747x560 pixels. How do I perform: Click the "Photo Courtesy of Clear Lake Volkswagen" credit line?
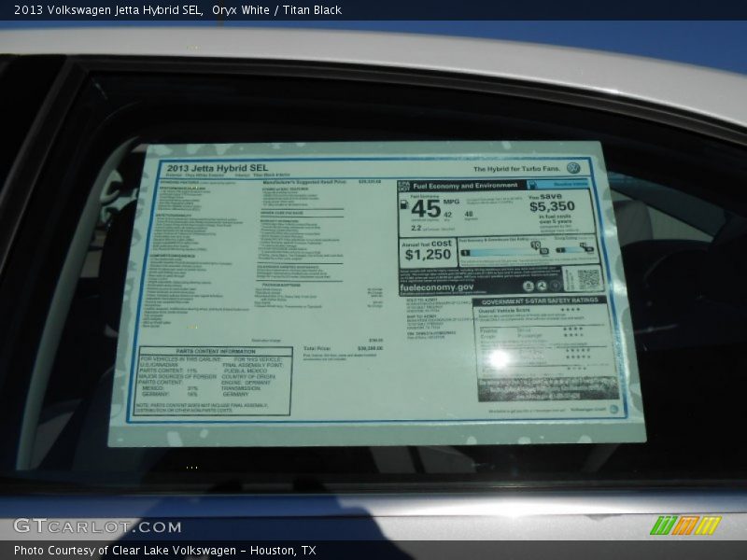coord(125,551)
